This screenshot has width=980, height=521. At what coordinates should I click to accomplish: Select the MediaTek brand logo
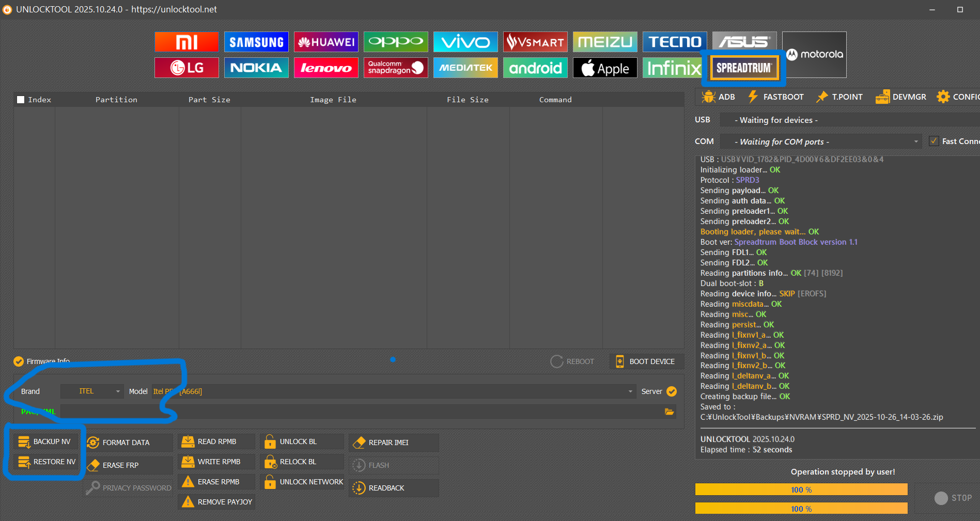coord(465,68)
